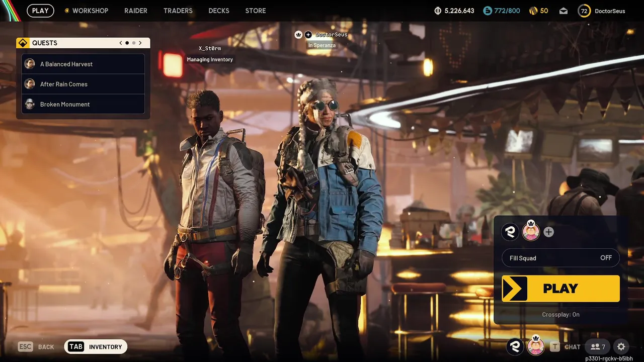Click the blue stash capacity 772/800 indicator
Image resolution: width=644 pixels, height=362 pixels.
coord(501,11)
